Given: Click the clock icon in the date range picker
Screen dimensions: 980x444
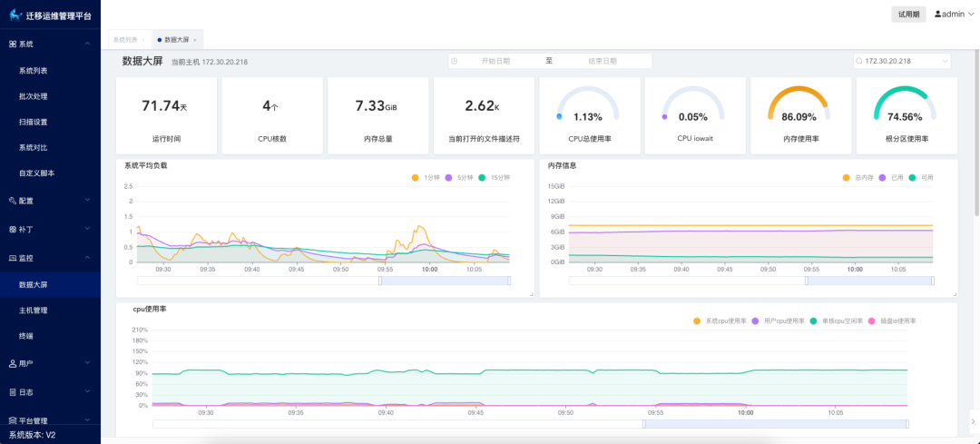Looking at the screenshot, I should pos(455,61).
